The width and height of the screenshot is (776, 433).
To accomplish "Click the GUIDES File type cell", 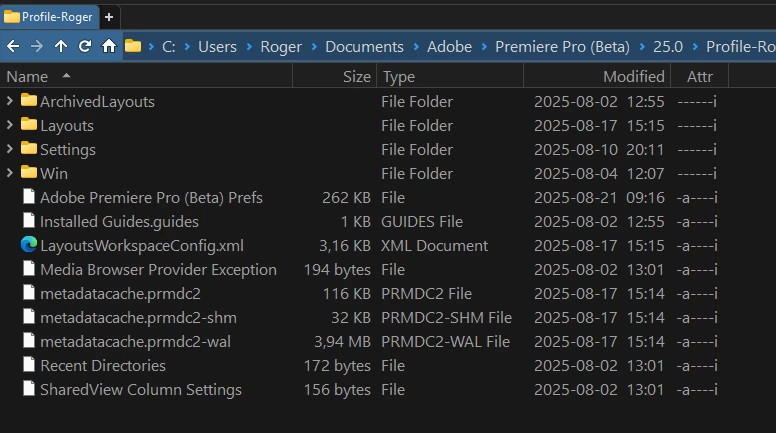I will click(x=422, y=222).
